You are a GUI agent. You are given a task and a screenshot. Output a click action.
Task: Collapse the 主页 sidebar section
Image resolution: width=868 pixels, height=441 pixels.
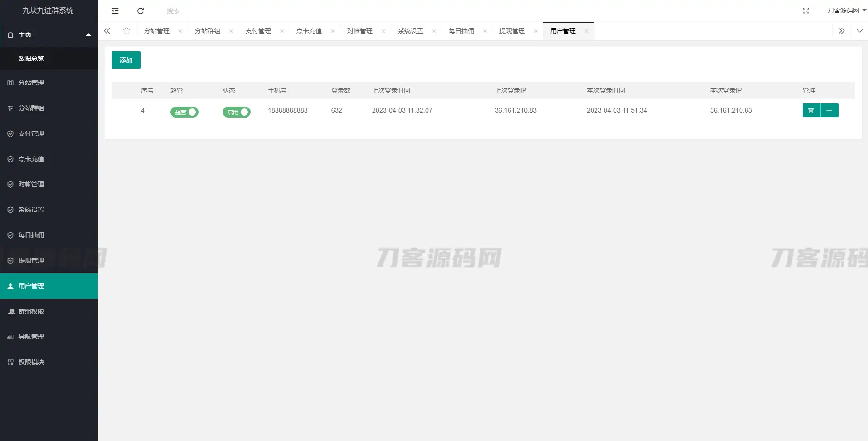click(88, 34)
